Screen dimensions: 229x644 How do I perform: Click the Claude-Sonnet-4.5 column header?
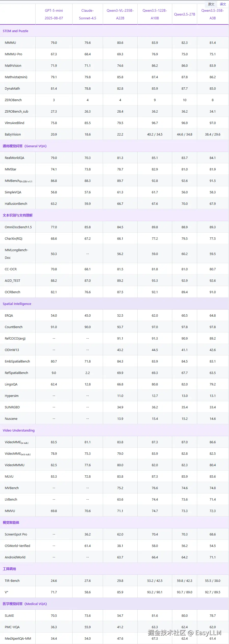coord(88,14)
